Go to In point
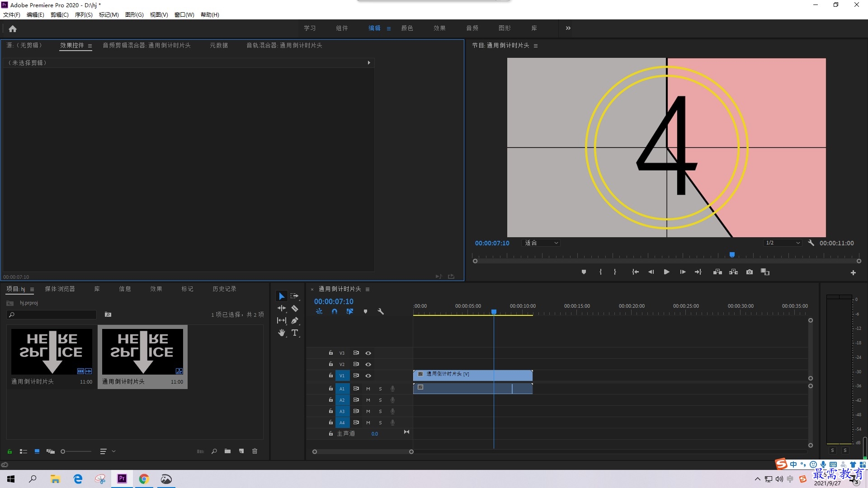This screenshot has width=868, height=488. 635,272
